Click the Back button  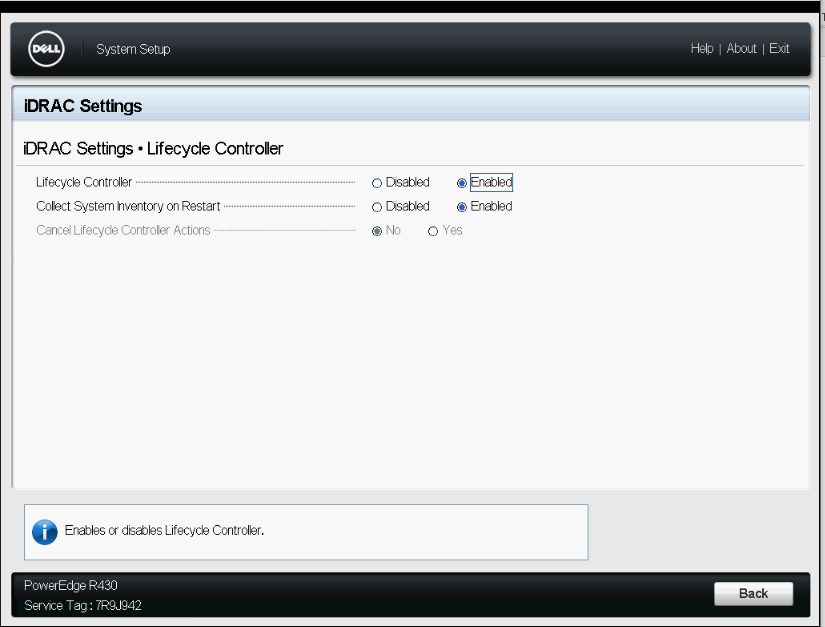tap(753, 593)
